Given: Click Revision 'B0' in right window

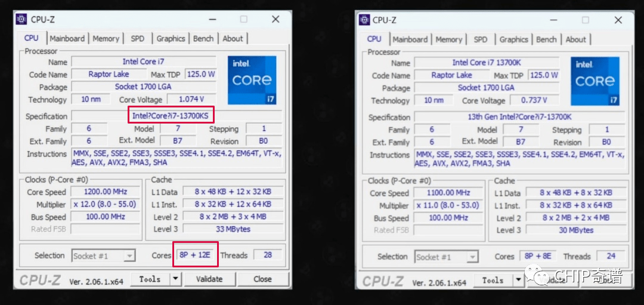Looking at the screenshot, I should [606, 142].
